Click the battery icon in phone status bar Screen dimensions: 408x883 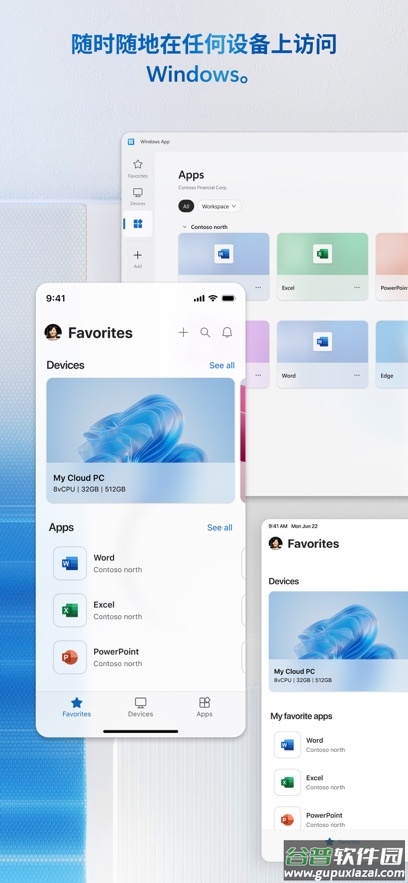point(228,298)
